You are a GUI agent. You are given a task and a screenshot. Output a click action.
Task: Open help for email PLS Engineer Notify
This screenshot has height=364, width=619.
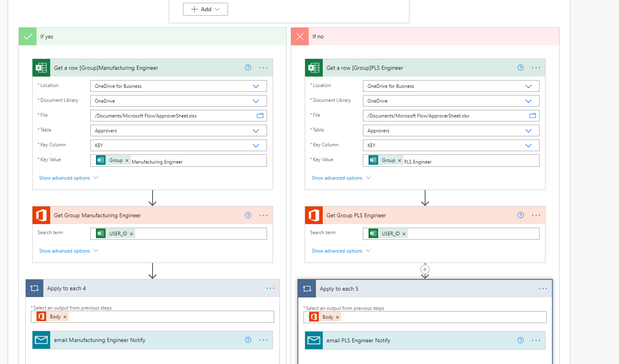pyautogui.click(x=521, y=340)
